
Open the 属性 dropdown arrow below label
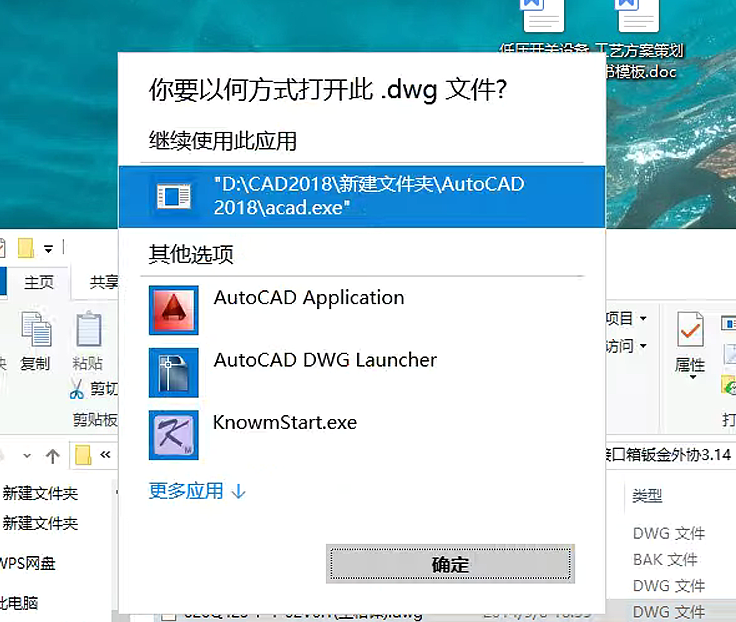693,376
